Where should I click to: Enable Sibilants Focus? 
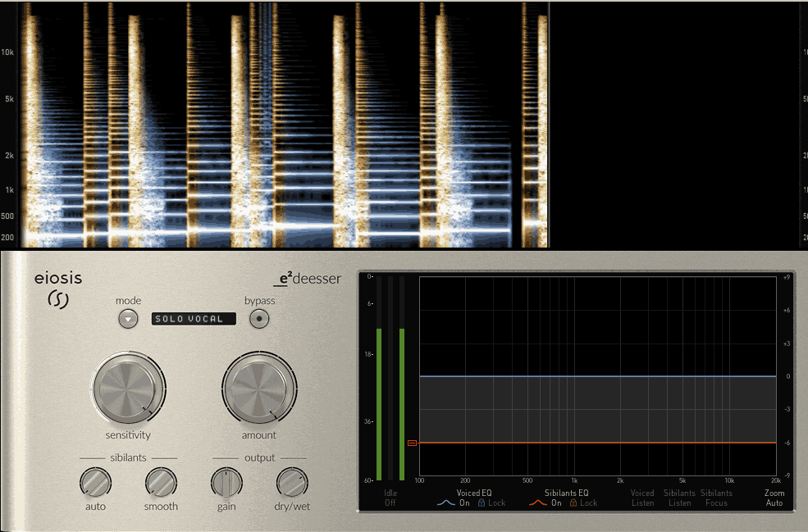tap(716, 498)
